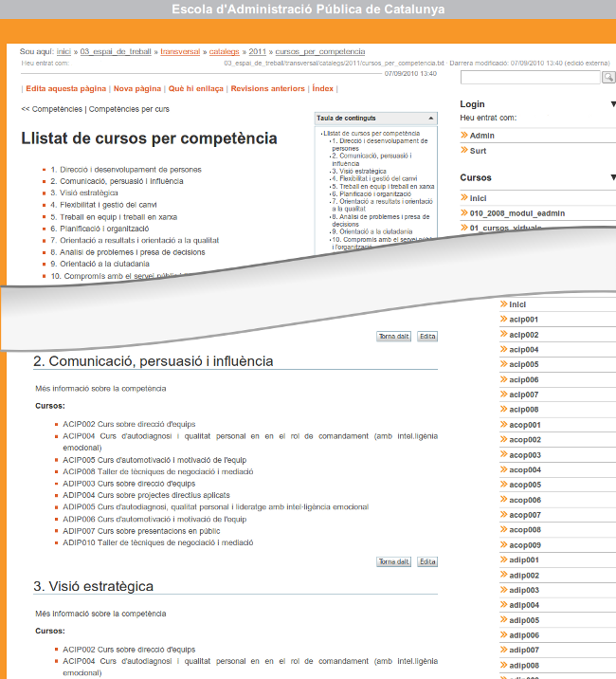The image size is (616, 679).
Task: Click the Índex link in page menu
Action: tap(323, 88)
